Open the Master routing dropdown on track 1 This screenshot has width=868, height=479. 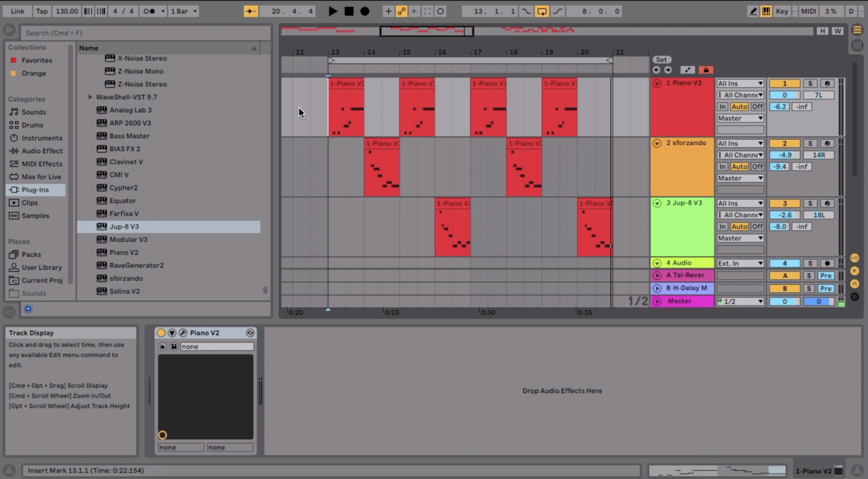[740, 118]
